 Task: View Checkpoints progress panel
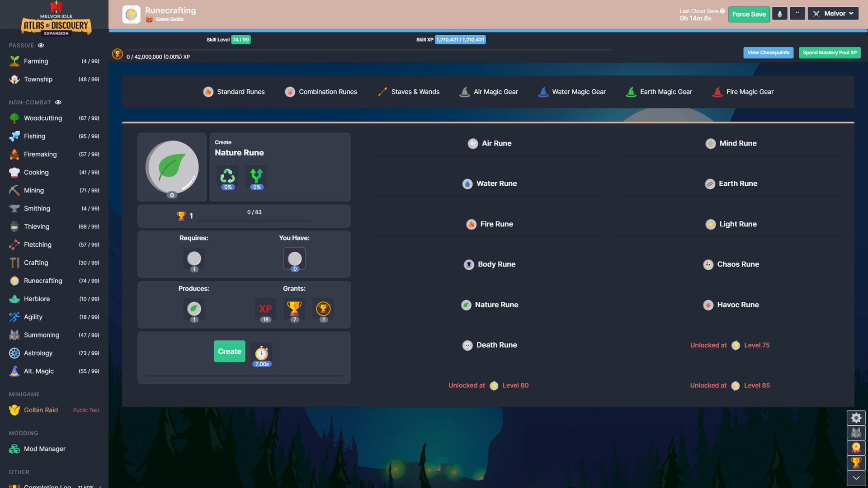[769, 53]
